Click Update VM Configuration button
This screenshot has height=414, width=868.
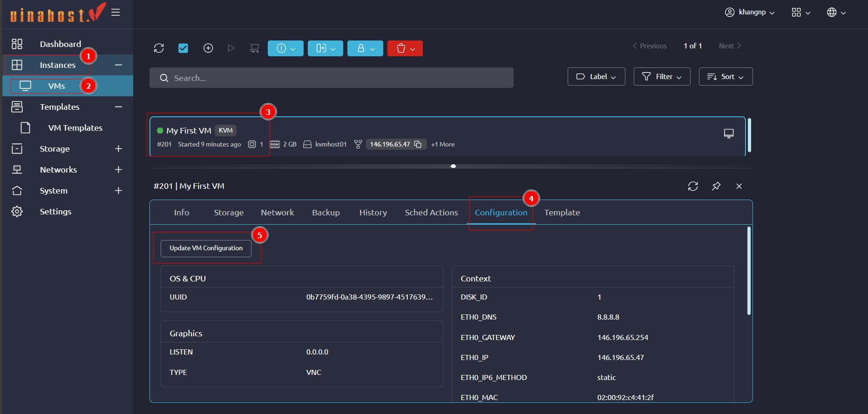tap(206, 248)
